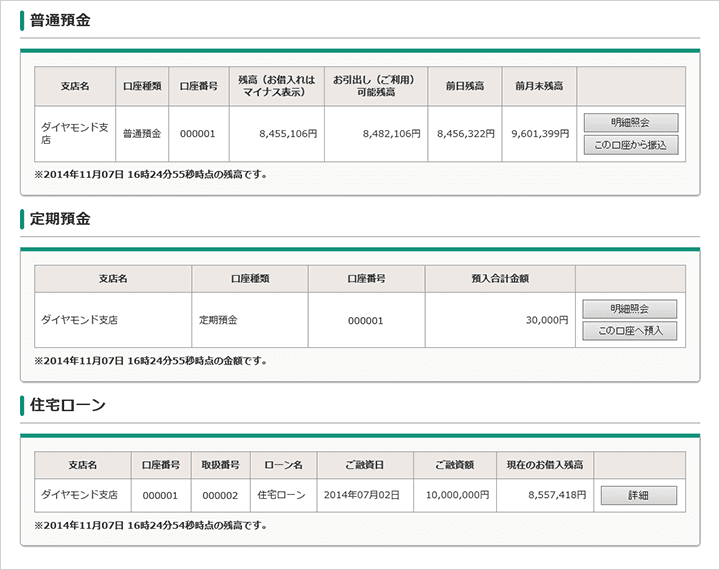Select the 30,000円 deposit total cell
This screenshot has height=570, width=720.
(x=501, y=320)
